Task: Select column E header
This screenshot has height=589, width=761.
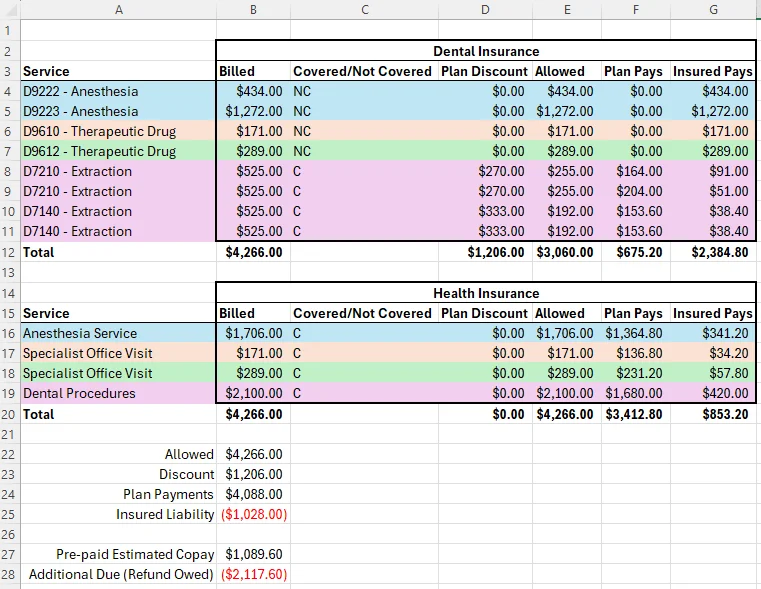Action: point(567,10)
